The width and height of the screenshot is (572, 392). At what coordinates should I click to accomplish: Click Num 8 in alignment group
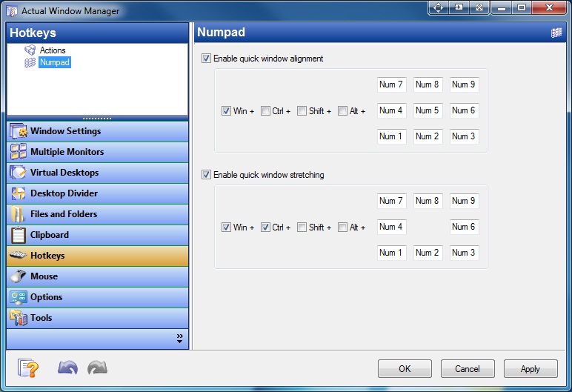pyautogui.click(x=428, y=84)
